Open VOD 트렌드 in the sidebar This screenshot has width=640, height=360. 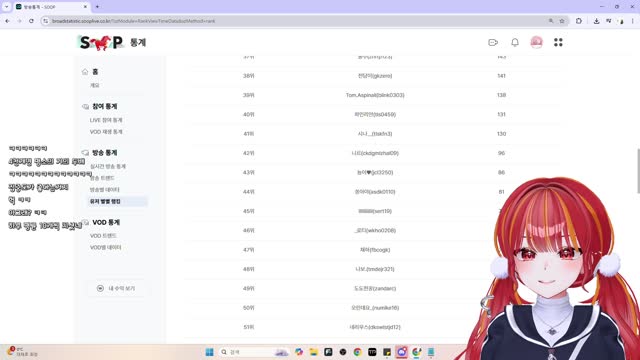[x=103, y=236]
